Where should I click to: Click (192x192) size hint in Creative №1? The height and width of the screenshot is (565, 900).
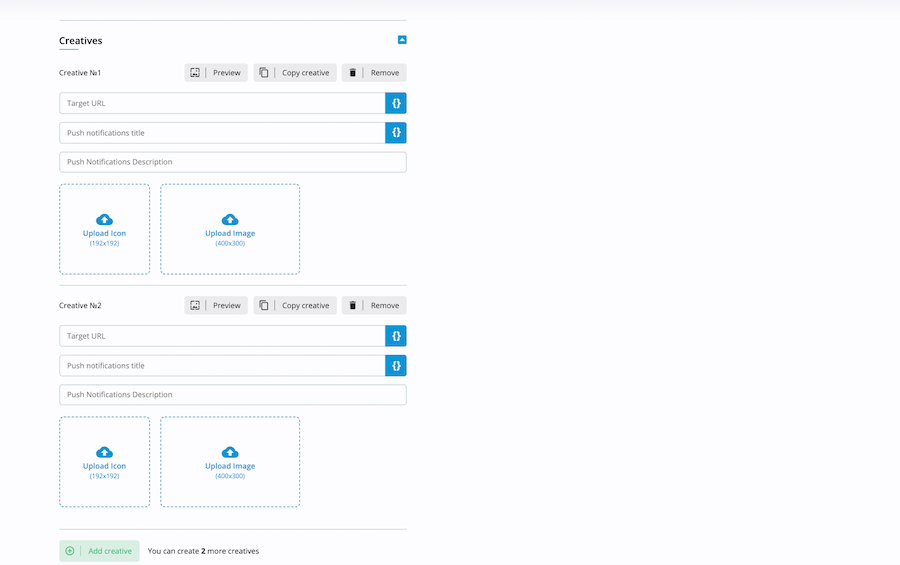(104, 243)
